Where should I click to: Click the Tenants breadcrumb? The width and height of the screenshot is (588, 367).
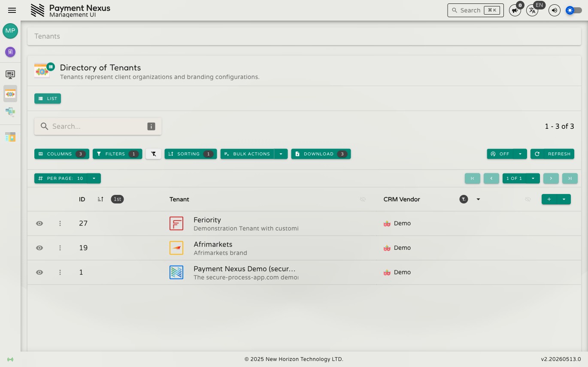[x=47, y=36]
